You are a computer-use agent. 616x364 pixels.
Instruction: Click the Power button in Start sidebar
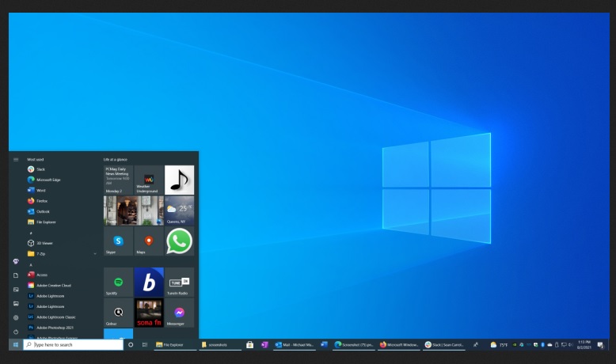coord(16,332)
